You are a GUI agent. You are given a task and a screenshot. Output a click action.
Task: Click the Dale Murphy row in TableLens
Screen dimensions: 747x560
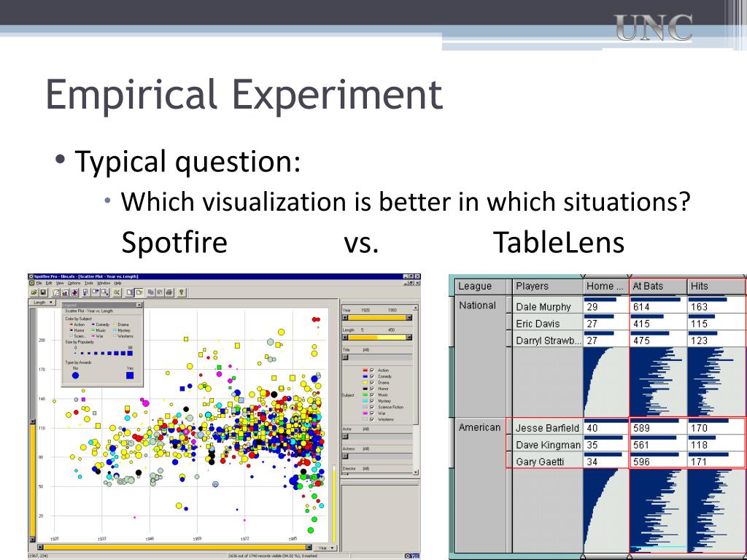[x=629, y=306]
